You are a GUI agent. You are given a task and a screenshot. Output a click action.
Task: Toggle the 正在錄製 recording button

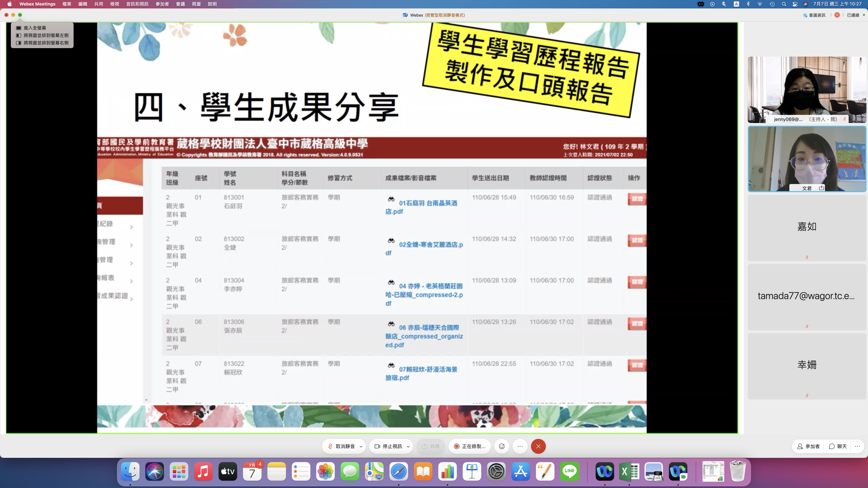point(470,446)
